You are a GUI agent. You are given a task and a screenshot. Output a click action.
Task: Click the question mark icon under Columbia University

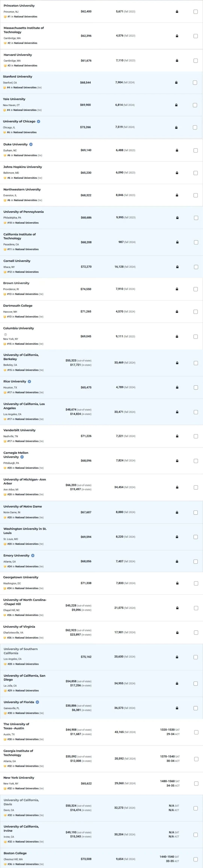(x=5, y=335)
